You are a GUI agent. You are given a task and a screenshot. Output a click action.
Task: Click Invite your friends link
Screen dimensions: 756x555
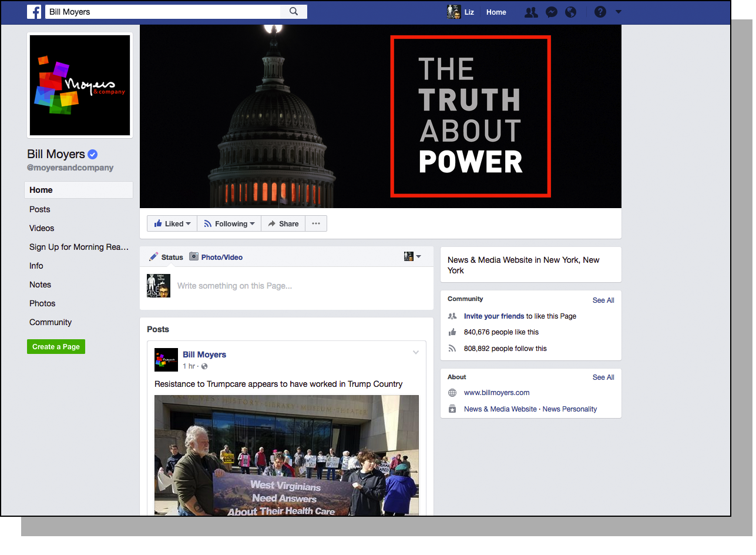point(494,316)
